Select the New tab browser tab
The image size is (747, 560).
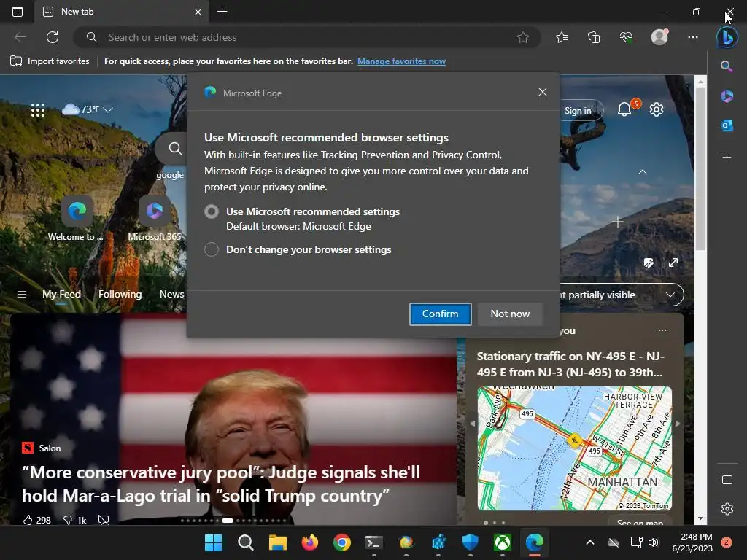click(122, 12)
